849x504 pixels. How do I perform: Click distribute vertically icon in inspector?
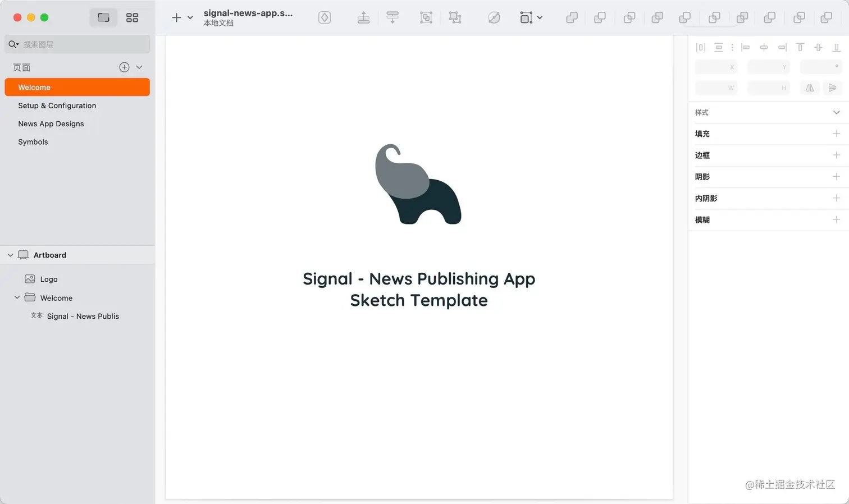point(719,48)
